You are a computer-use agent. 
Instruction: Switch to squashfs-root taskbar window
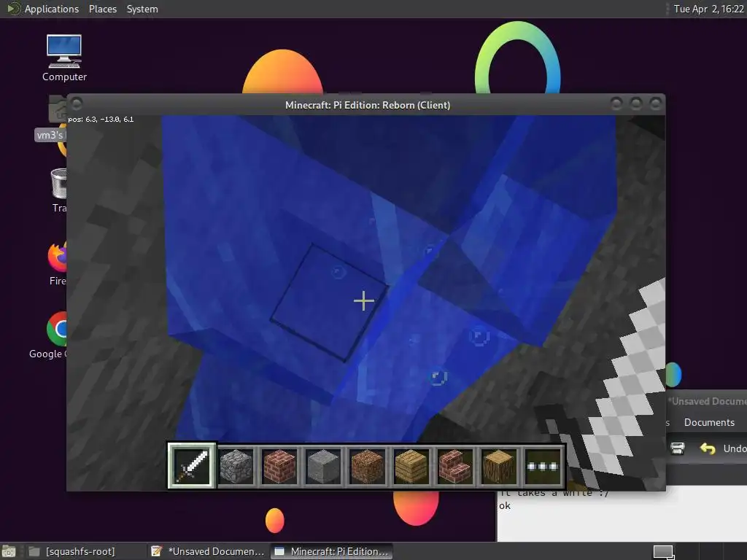click(72, 551)
